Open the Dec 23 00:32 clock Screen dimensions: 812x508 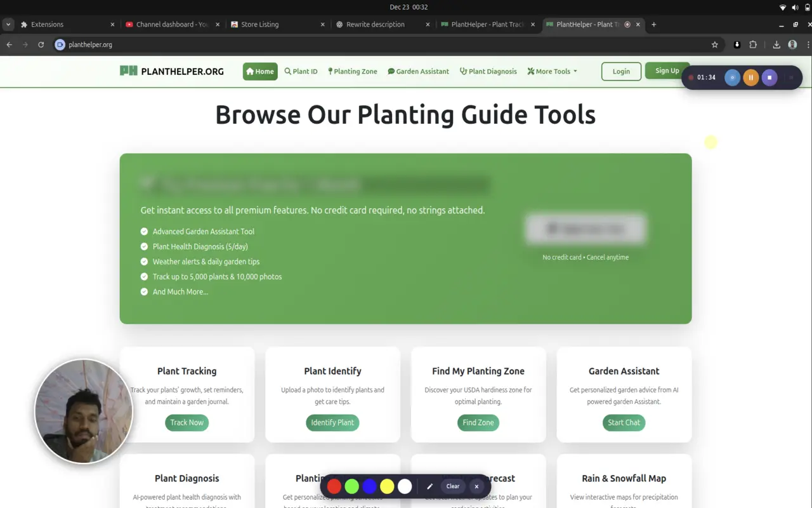409,7
